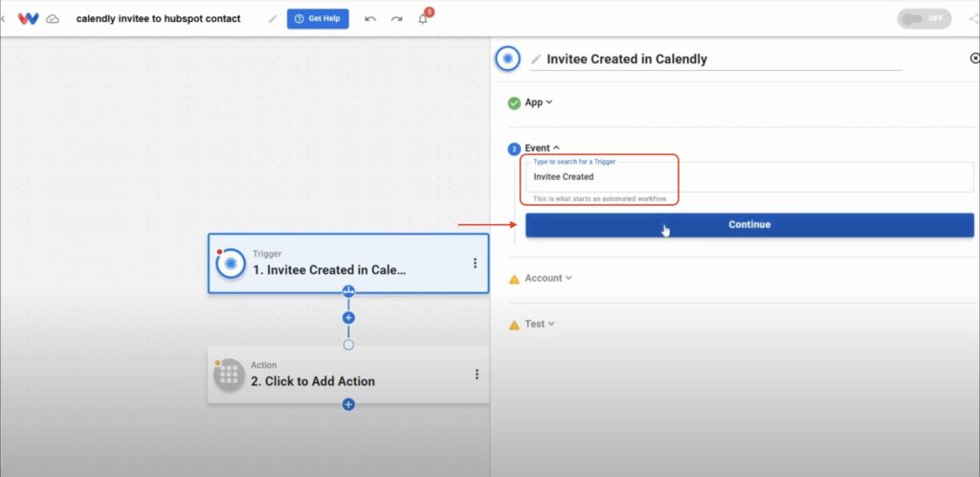Click the Wiredin W logo
The width and height of the screenshot is (980, 477).
[28, 18]
